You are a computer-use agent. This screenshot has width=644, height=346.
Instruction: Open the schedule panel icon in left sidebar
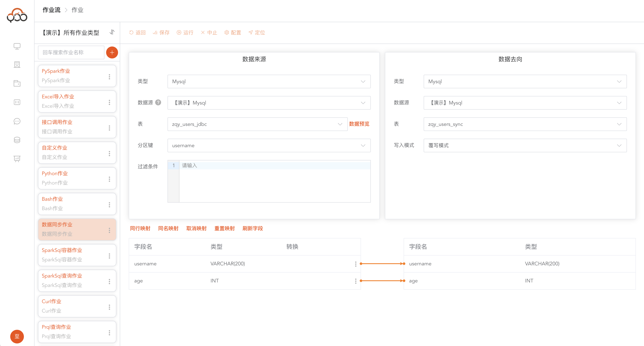[x=17, y=102]
